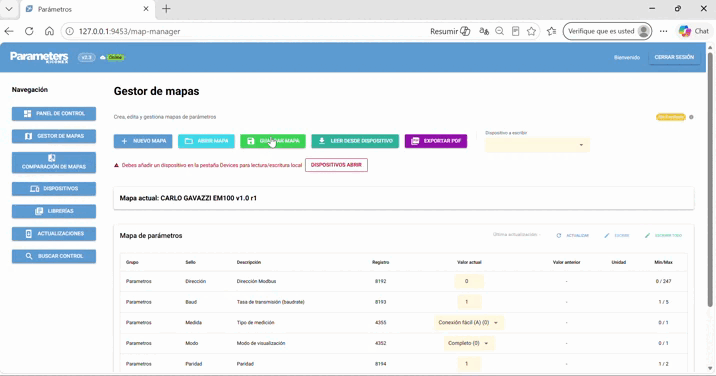Edit the Dirección Modbus value field
This screenshot has width=716, height=376.
[x=469, y=281]
